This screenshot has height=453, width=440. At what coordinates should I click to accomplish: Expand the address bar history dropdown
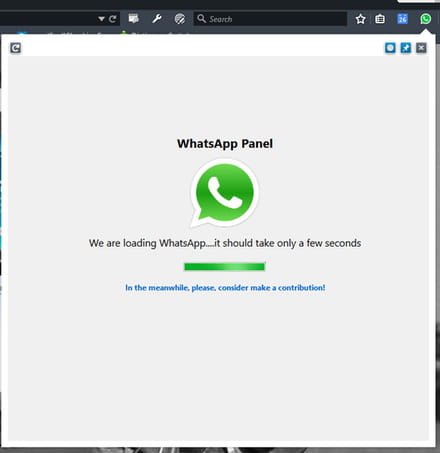click(101, 19)
